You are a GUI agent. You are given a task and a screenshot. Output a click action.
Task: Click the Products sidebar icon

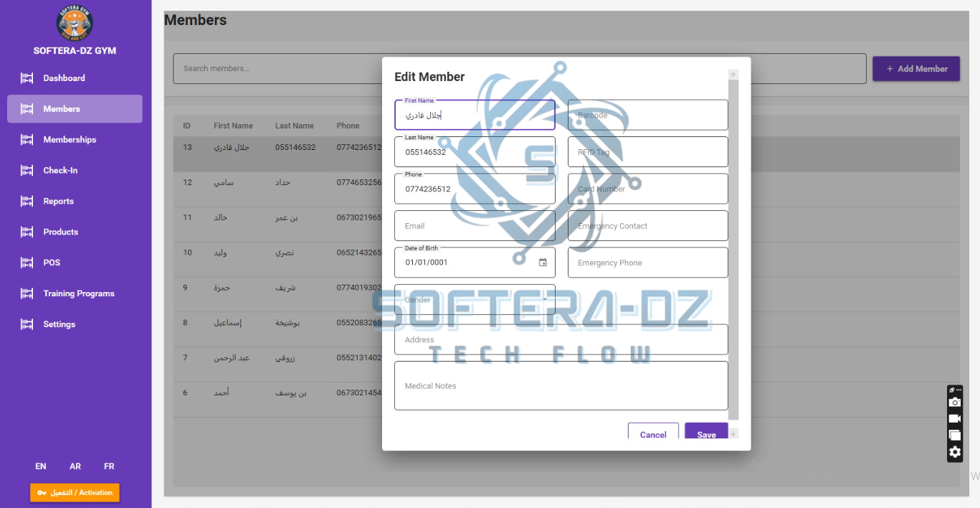tap(27, 232)
